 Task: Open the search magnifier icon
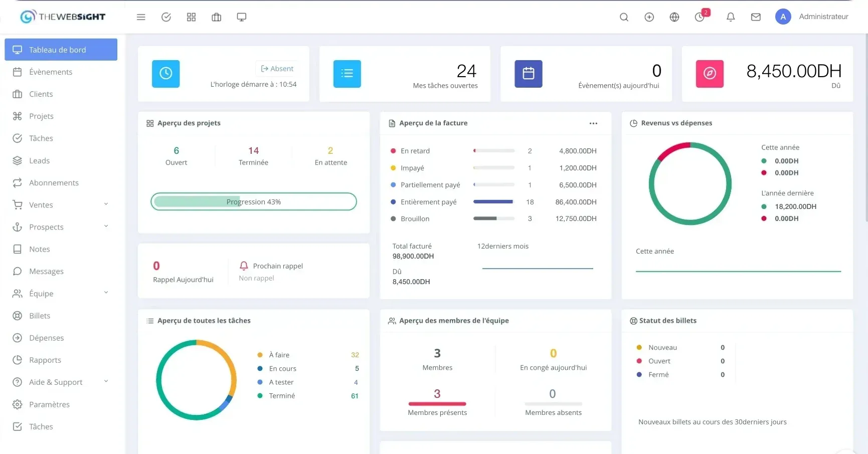click(624, 17)
